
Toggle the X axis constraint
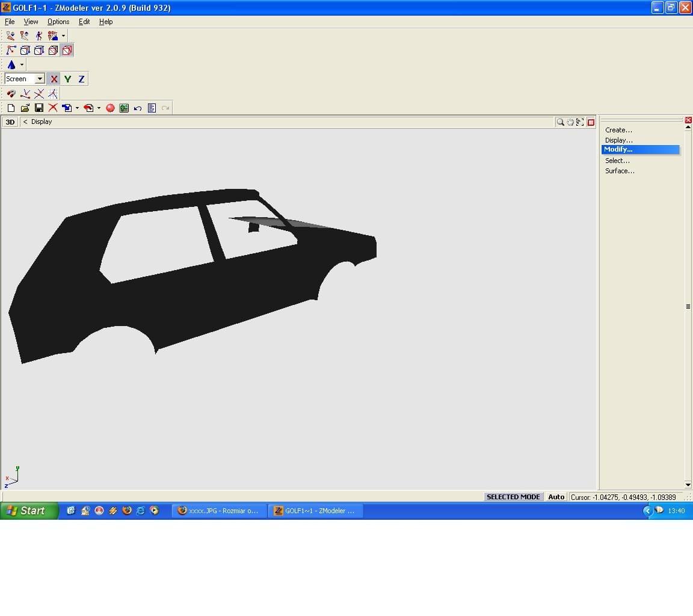[x=54, y=79]
